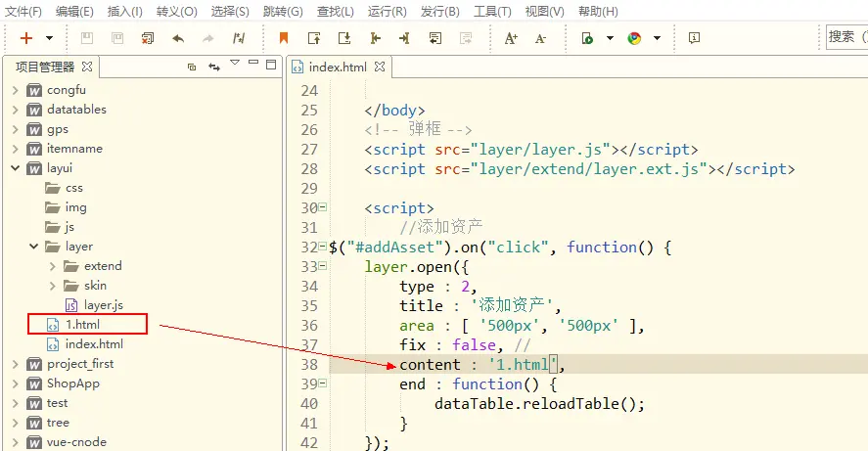Click the jump to line start icon
The image size is (868, 451).
(x=375, y=38)
